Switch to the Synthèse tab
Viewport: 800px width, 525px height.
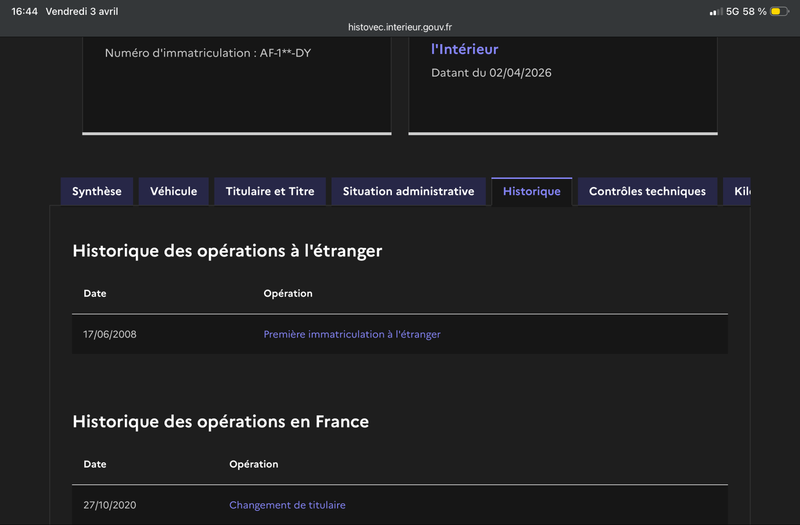[x=97, y=191]
